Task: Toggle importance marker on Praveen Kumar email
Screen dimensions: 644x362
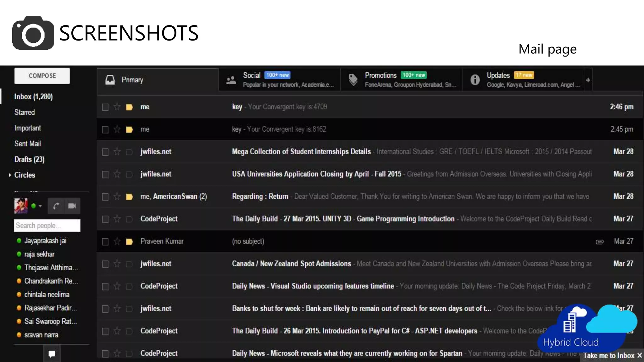Action: pos(129,242)
